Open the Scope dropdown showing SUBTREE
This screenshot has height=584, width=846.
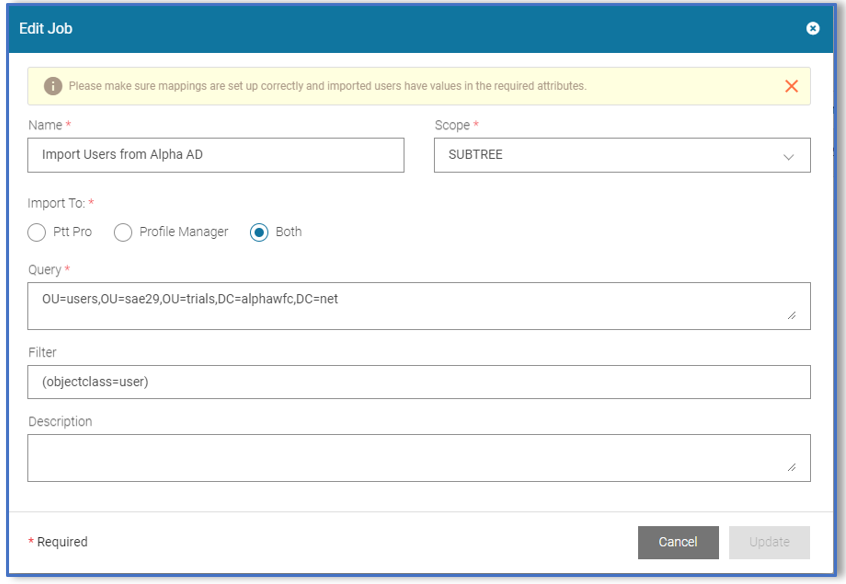click(610, 156)
